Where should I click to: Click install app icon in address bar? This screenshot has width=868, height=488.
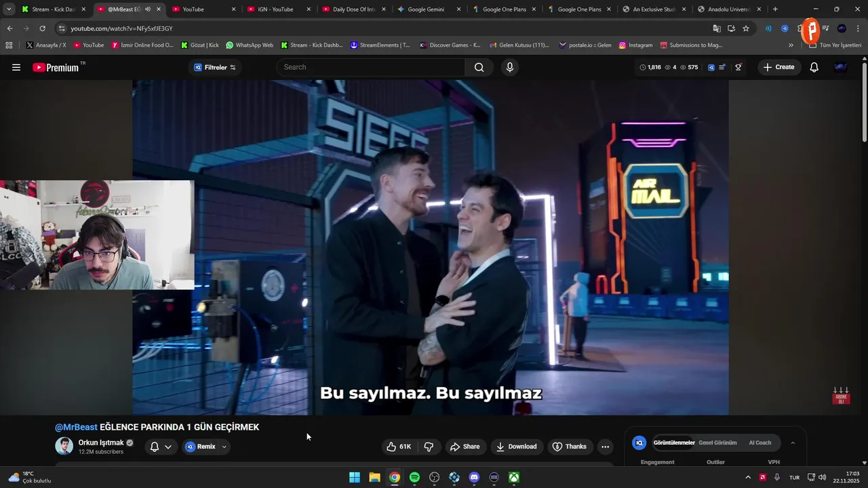coord(731,28)
